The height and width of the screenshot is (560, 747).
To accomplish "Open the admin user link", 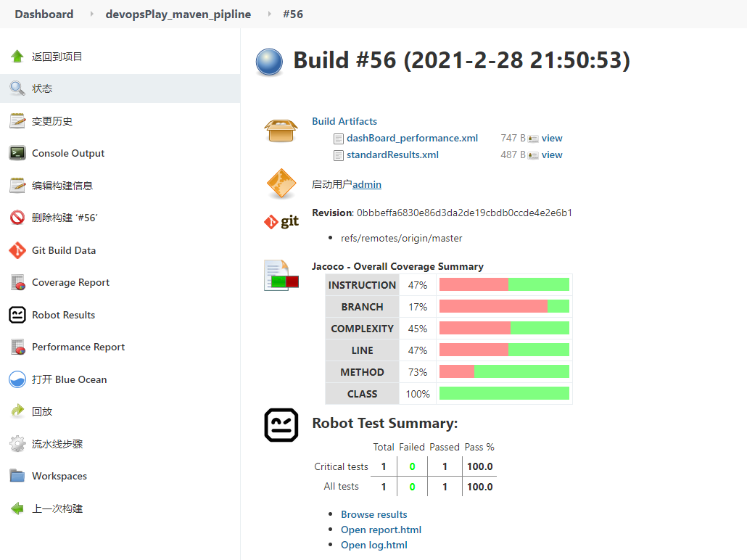I will pos(367,184).
